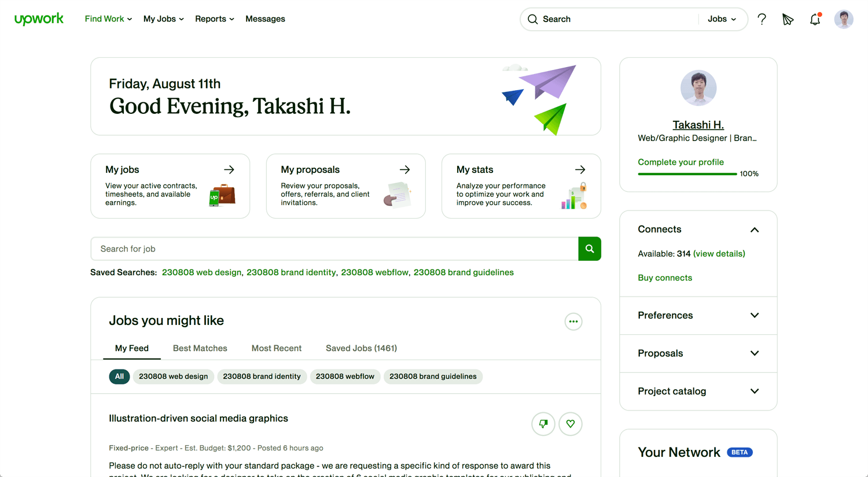868x477 pixels.
Task: Click the briefcase illustration on My jobs card
Action: (222, 195)
